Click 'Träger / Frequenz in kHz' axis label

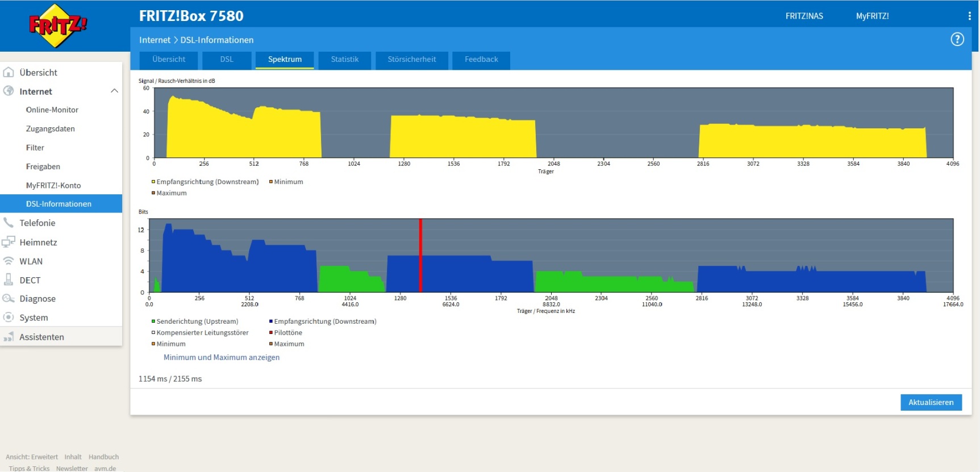[545, 311]
